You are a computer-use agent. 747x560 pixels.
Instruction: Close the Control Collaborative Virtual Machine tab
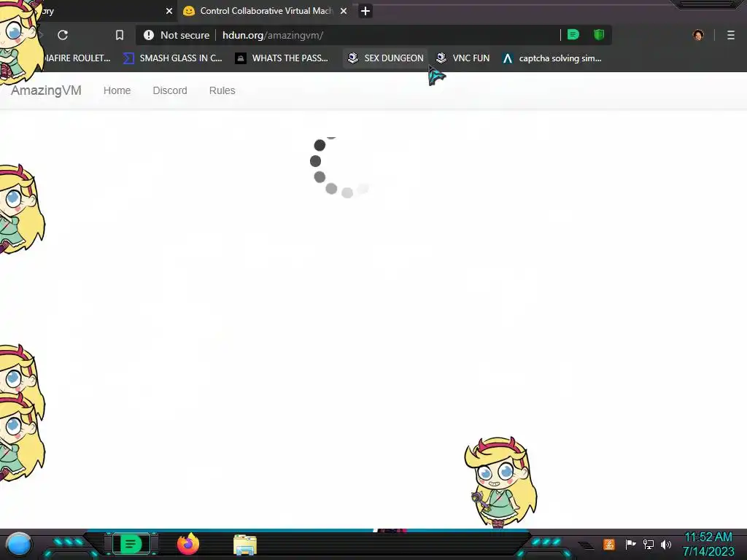pyautogui.click(x=344, y=11)
